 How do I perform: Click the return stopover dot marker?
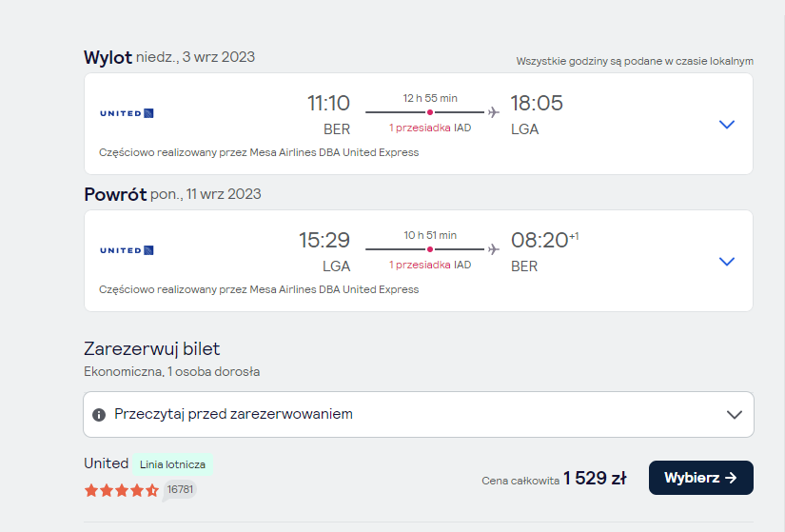point(430,249)
